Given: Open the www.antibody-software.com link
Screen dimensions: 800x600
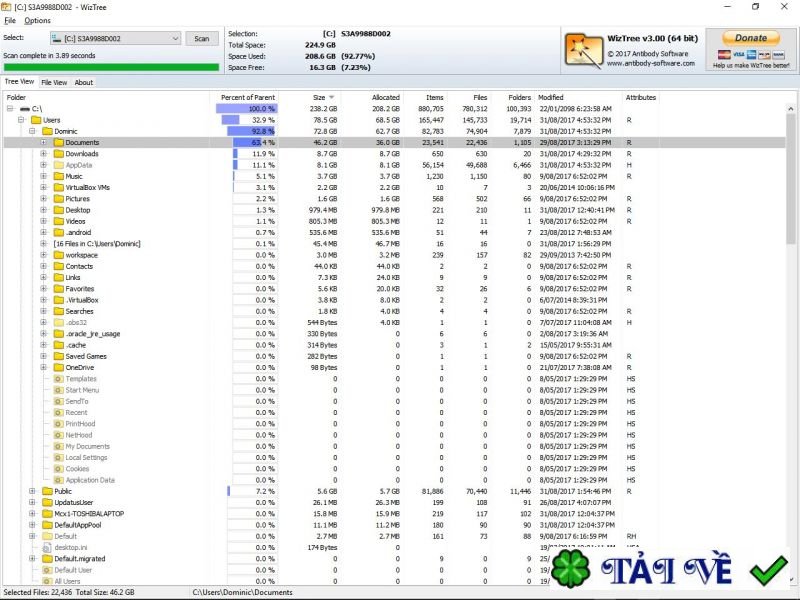Looking at the screenshot, I should click(x=651, y=63).
